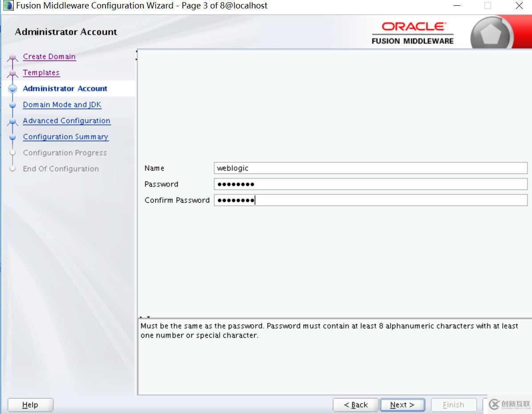Minimize the Configuration Wizard window

[457, 6]
